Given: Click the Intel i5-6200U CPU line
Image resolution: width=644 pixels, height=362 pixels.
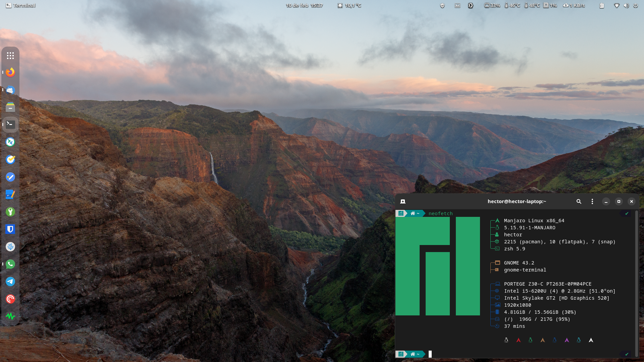Looking at the screenshot, I should click(559, 291).
